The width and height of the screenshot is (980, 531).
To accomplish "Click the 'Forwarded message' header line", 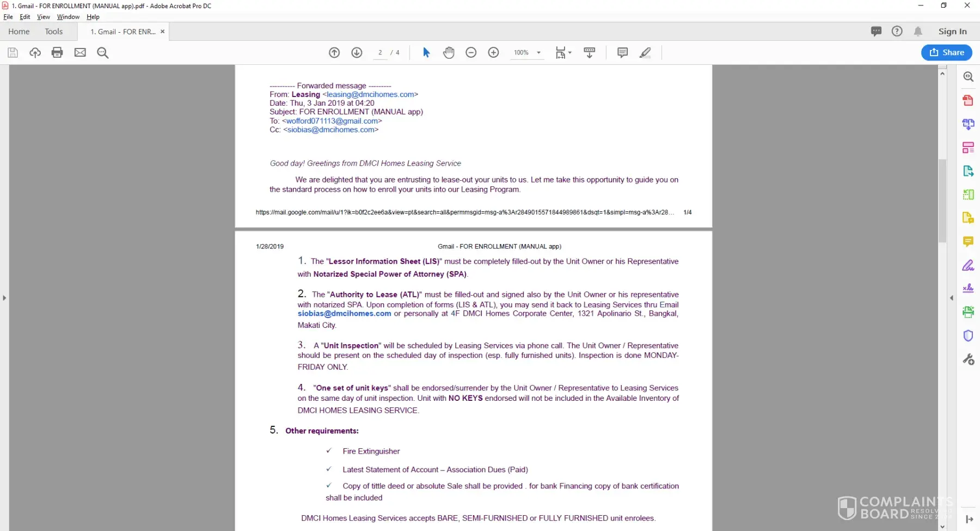I will (330, 86).
